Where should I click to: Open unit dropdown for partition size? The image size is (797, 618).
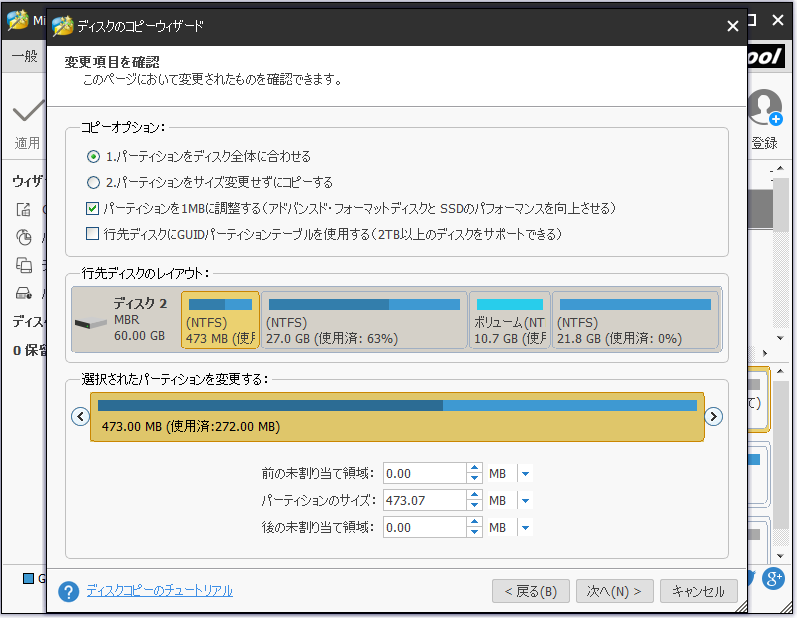click(x=526, y=501)
